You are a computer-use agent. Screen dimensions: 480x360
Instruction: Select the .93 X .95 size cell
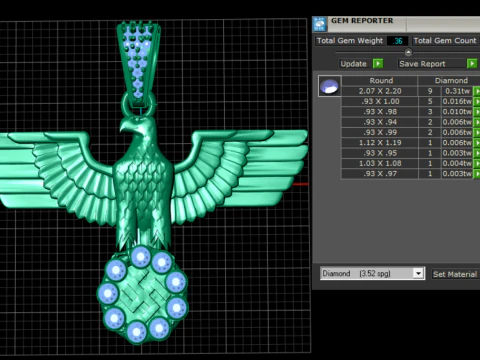pos(380,153)
